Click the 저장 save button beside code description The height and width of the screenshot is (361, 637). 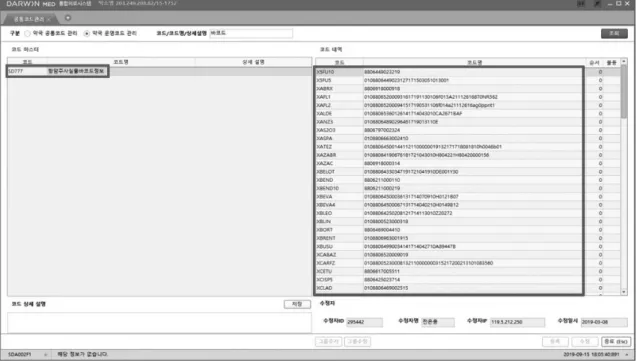pyautogui.click(x=297, y=304)
